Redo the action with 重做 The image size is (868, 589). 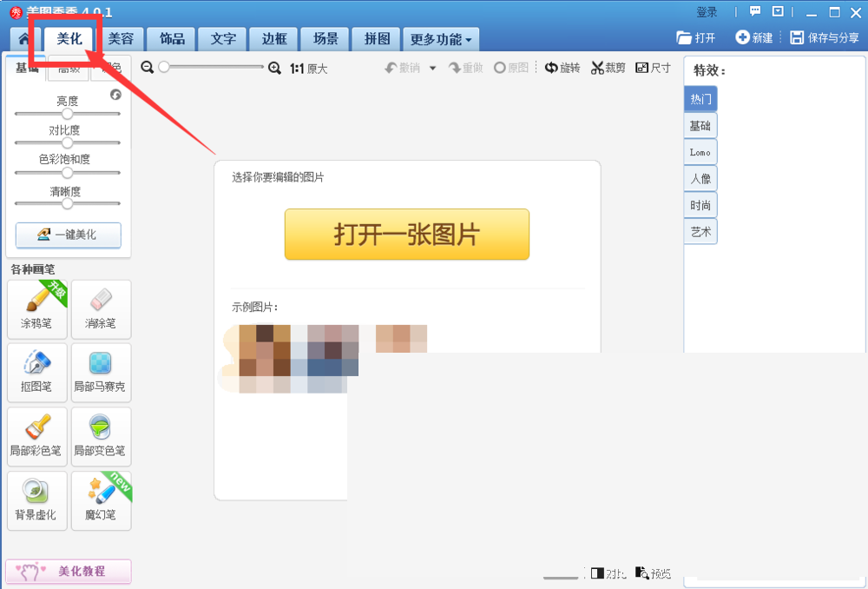[466, 68]
